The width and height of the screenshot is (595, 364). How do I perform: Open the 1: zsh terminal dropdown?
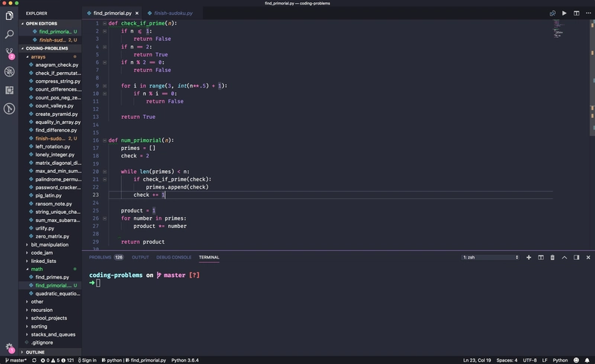(x=490, y=257)
